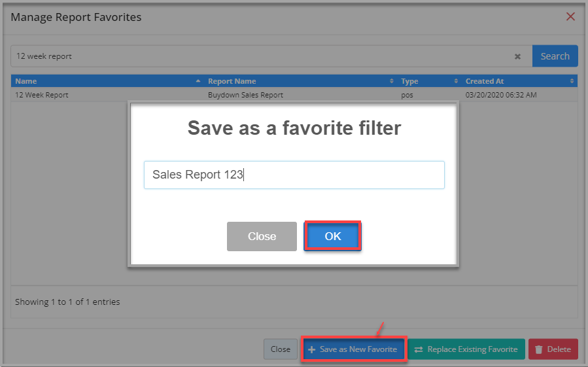
Task: Dismiss favorite filter popup with Close
Action: point(262,236)
